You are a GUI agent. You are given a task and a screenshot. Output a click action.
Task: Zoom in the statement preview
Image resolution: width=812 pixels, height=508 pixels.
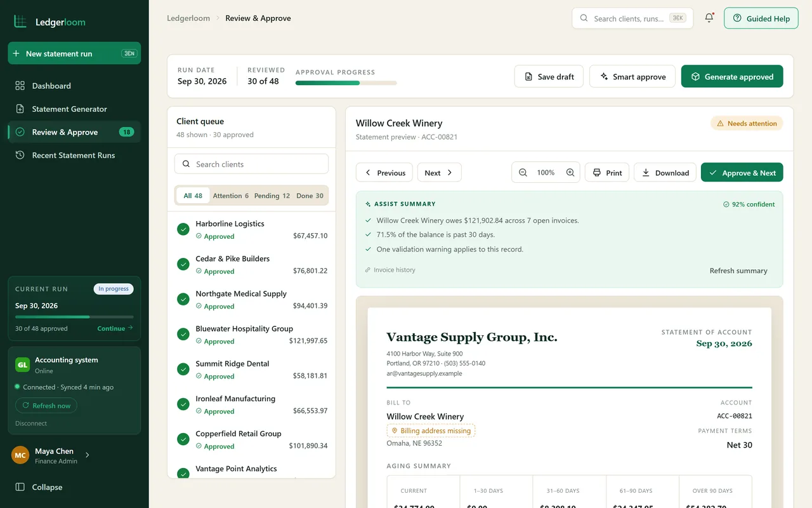pyautogui.click(x=570, y=173)
